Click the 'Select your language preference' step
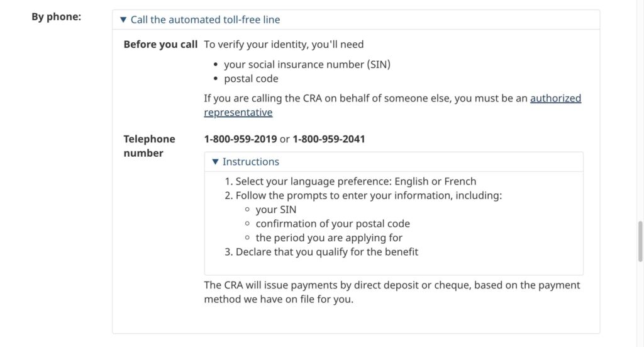Viewport: 644px width, 347px height. point(355,181)
